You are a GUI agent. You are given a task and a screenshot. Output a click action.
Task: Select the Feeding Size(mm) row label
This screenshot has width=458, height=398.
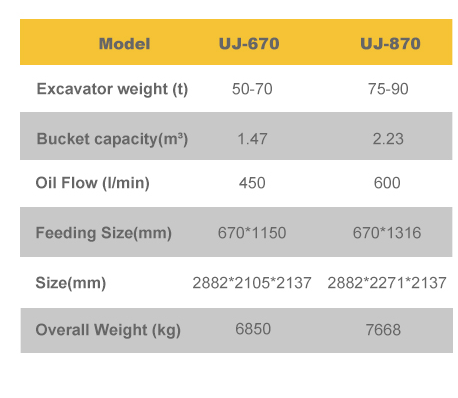(x=103, y=233)
